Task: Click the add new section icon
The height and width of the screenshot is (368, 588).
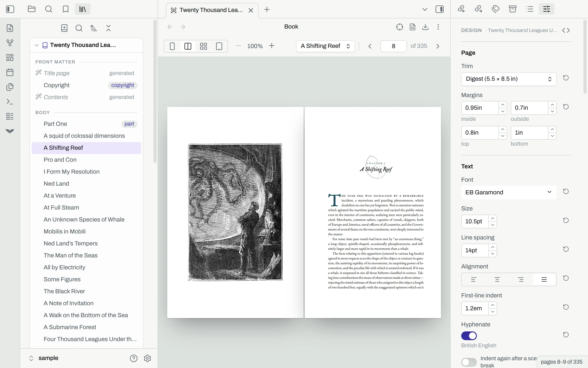Action: [x=64, y=28]
